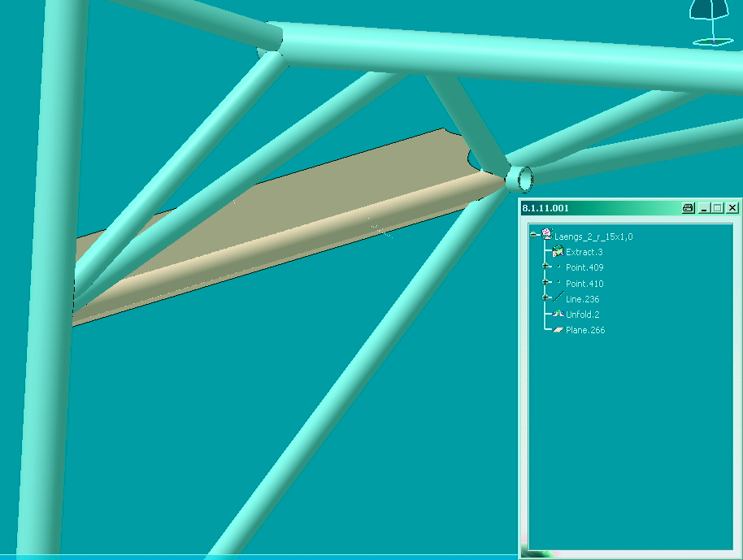Click the print icon in 8.1.11.001 title bar

click(x=688, y=208)
